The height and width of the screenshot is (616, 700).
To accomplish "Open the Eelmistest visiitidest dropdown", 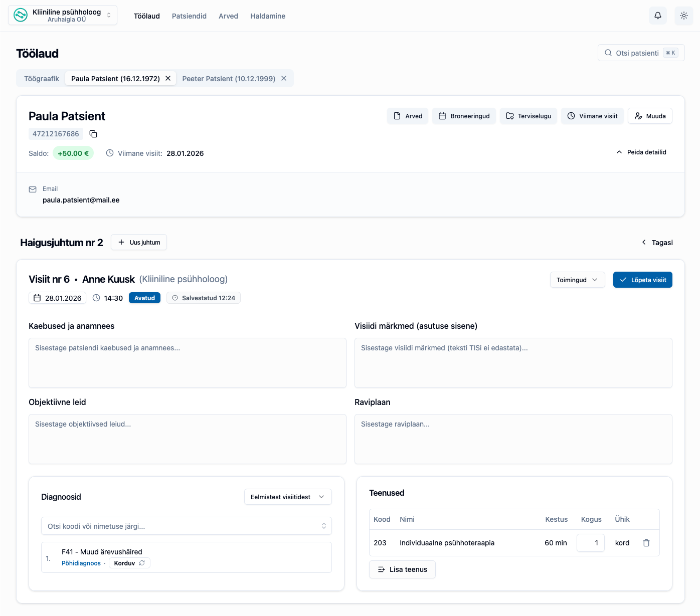I will click(287, 497).
